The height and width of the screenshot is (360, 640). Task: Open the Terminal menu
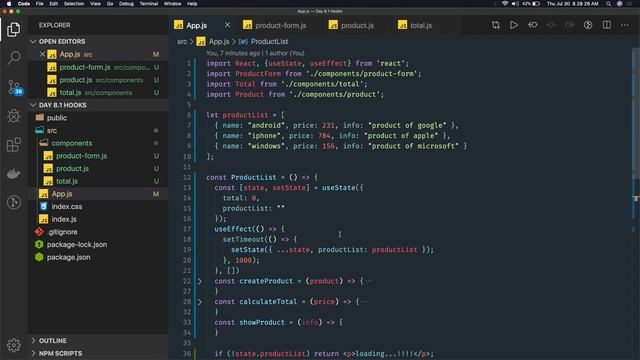coord(149,4)
